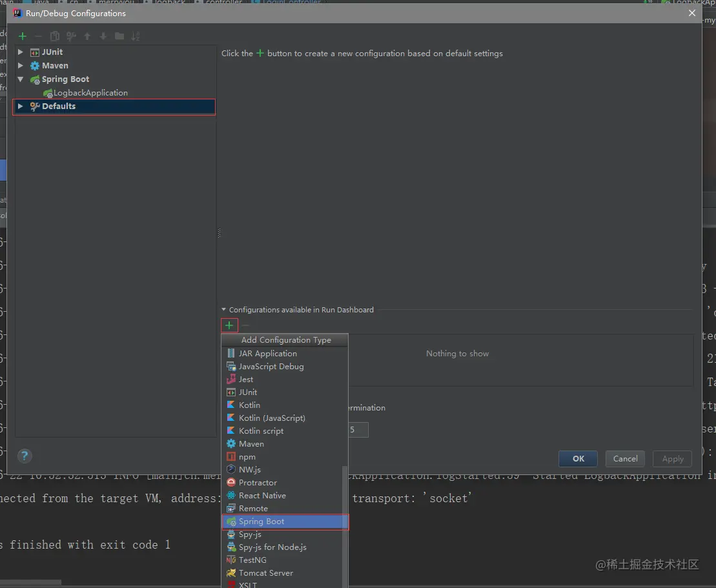Click the Protractor icon in popup list

[231, 483]
